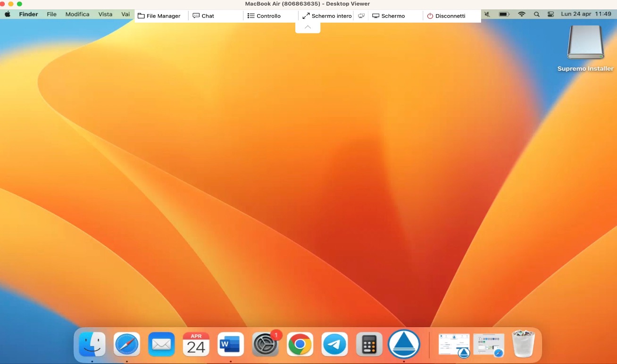617x364 pixels.
Task: Select the minimized Supremo window thumbnail in Dock
Action: [454, 345]
